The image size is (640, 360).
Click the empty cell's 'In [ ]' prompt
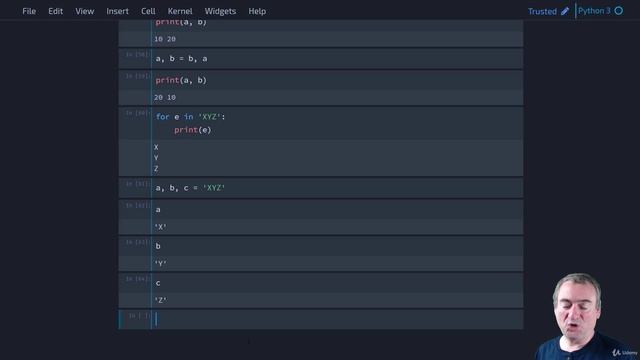point(140,316)
